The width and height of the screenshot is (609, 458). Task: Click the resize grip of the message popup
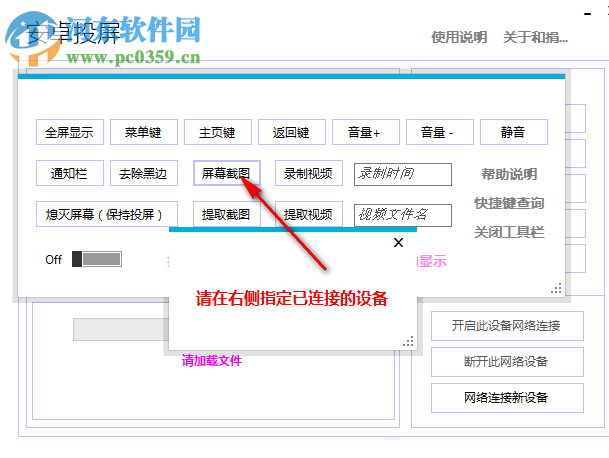[x=408, y=341]
